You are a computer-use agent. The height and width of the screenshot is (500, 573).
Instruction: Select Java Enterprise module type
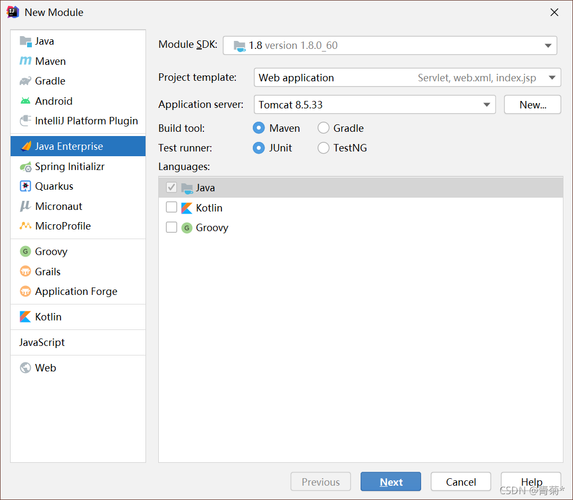point(78,146)
